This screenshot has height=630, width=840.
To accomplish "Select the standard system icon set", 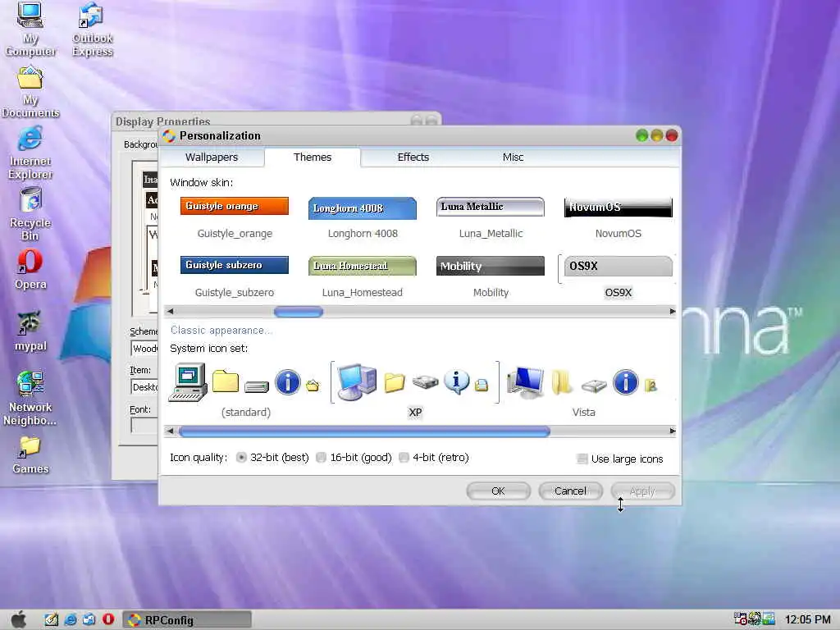I will 245,390.
